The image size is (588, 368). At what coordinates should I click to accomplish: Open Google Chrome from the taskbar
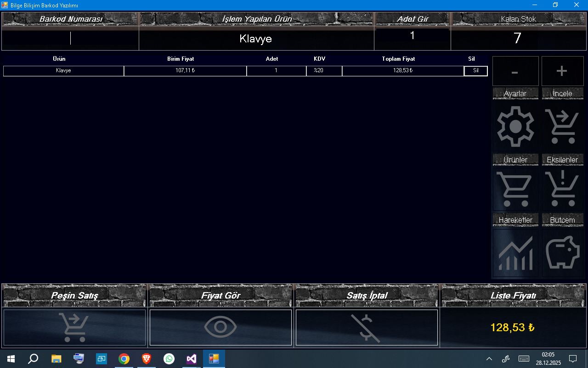pos(124,359)
